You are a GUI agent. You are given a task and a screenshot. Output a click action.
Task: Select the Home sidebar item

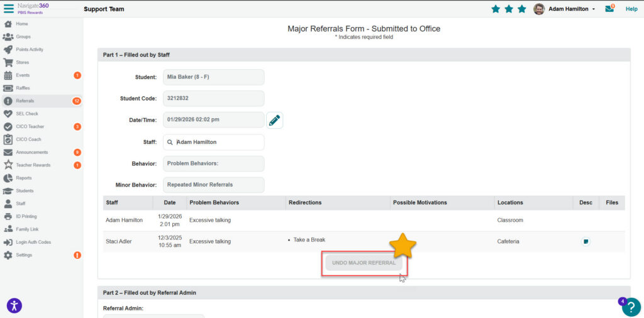point(21,24)
